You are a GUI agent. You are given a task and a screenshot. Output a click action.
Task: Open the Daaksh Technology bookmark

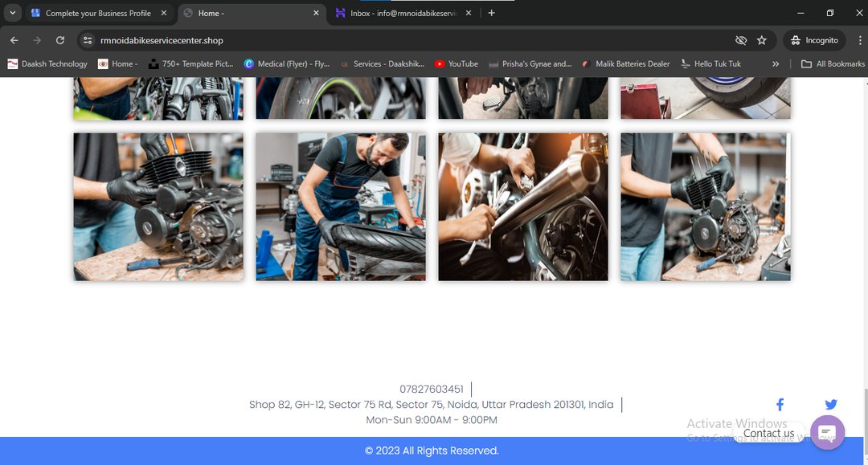(47, 63)
